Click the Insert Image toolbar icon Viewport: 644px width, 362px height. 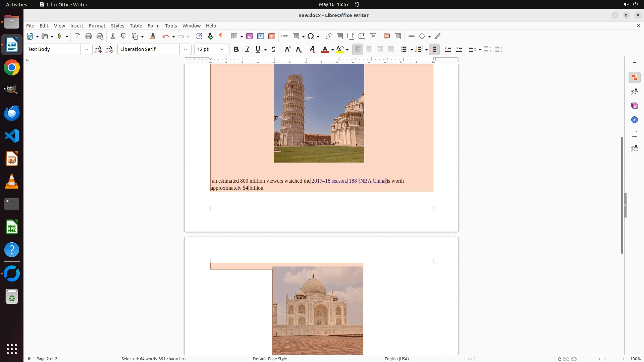[250, 36]
